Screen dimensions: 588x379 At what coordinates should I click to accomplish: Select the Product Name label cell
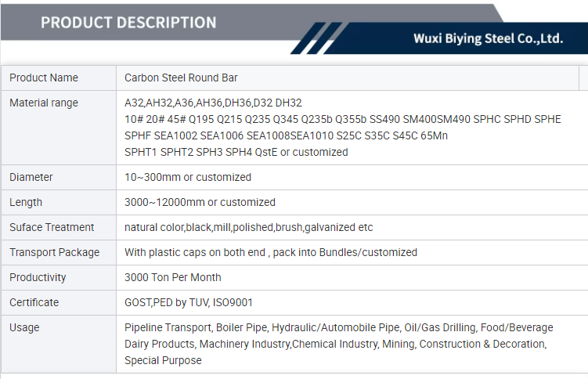click(x=44, y=78)
